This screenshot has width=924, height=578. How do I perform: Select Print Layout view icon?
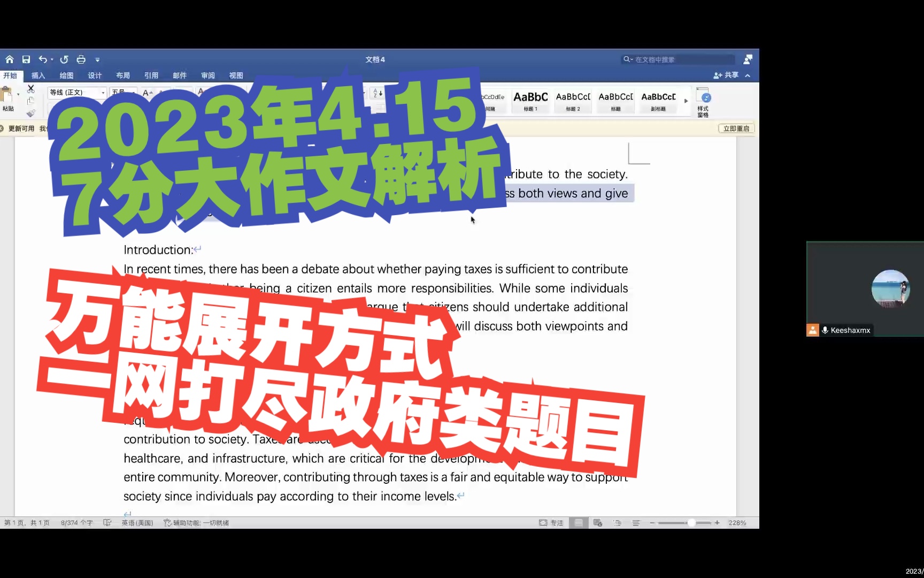[x=578, y=523]
